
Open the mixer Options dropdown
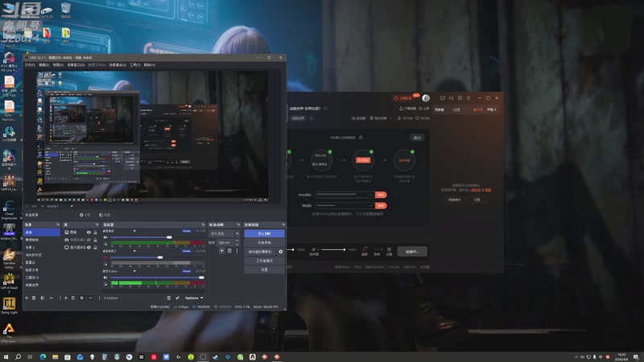194,298
